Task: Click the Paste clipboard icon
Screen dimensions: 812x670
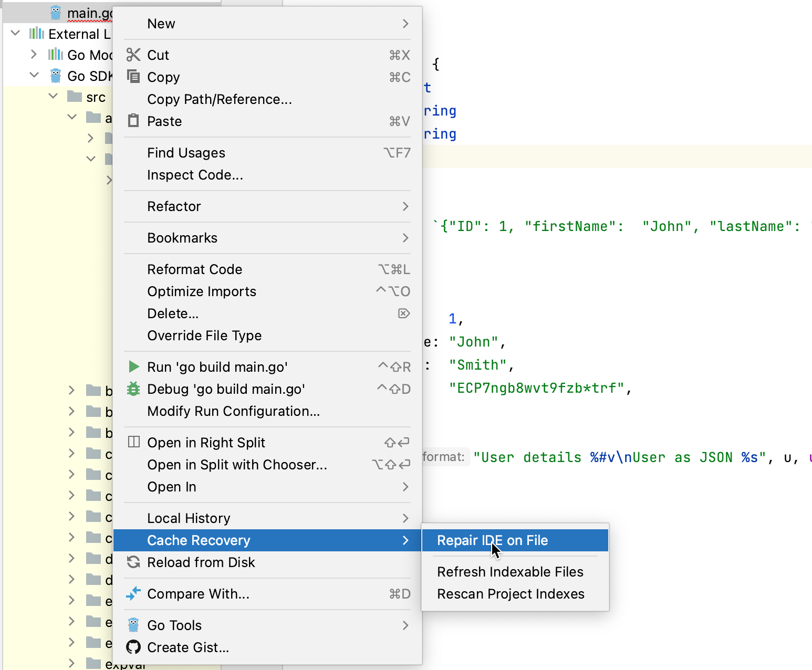Action: tap(133, 121)
